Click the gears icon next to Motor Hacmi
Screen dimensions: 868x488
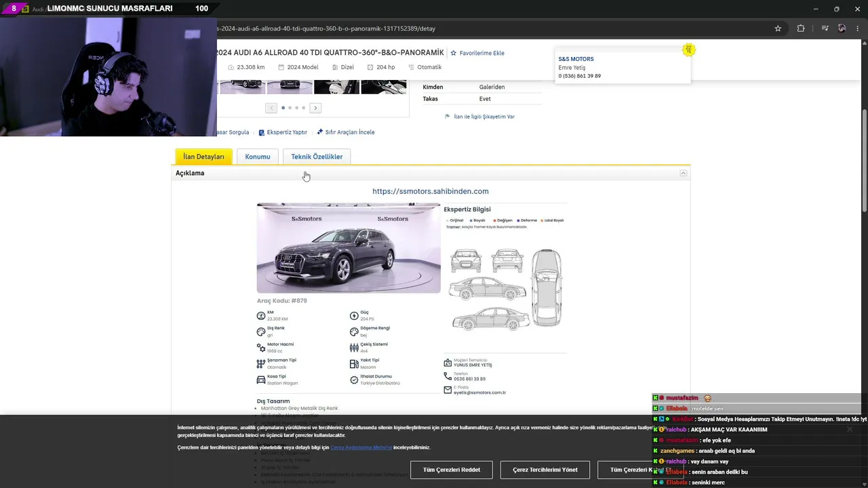tap(261, 348)
